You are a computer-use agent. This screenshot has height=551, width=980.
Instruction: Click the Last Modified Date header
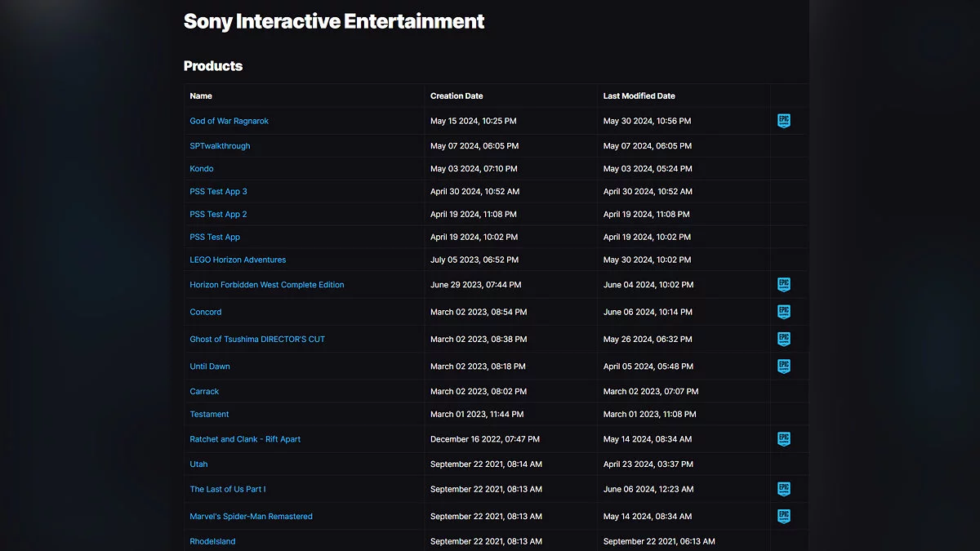(639, 96)
